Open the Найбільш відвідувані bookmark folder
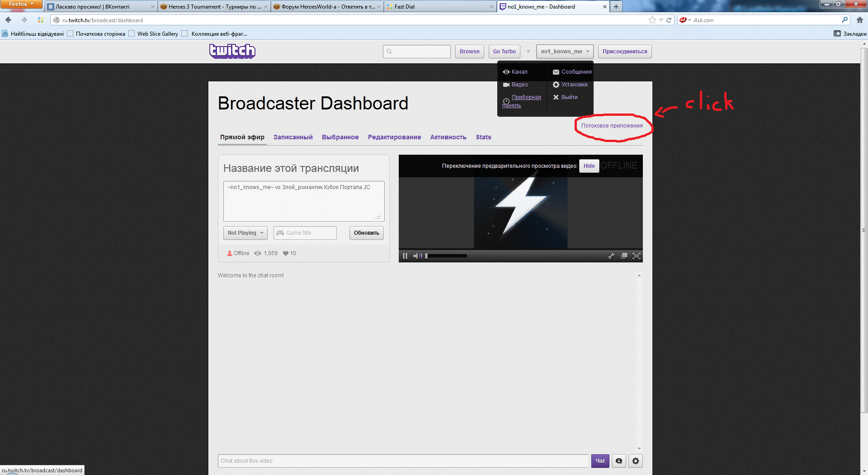Screen dimensions: 868x475 [33, 34]
